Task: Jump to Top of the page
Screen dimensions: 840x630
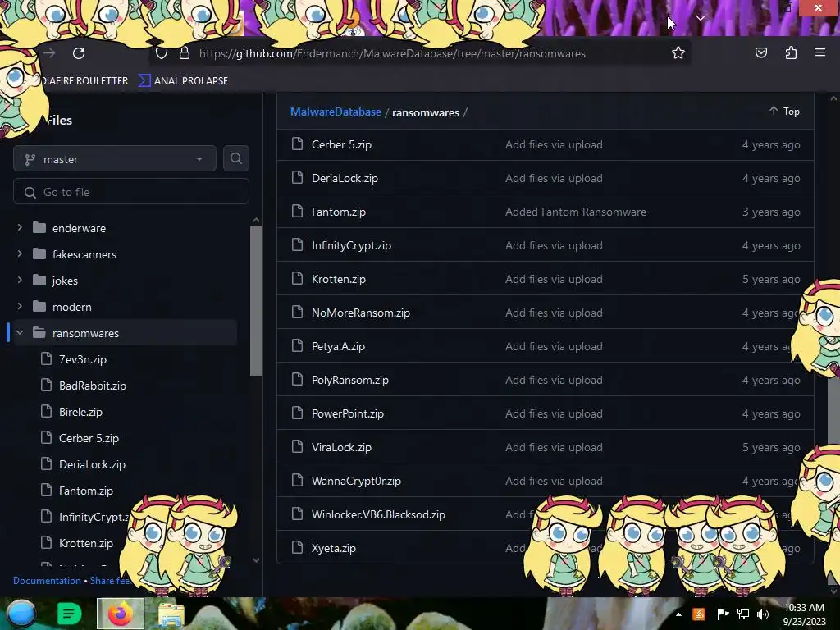Action: click(x=784, y=112)
